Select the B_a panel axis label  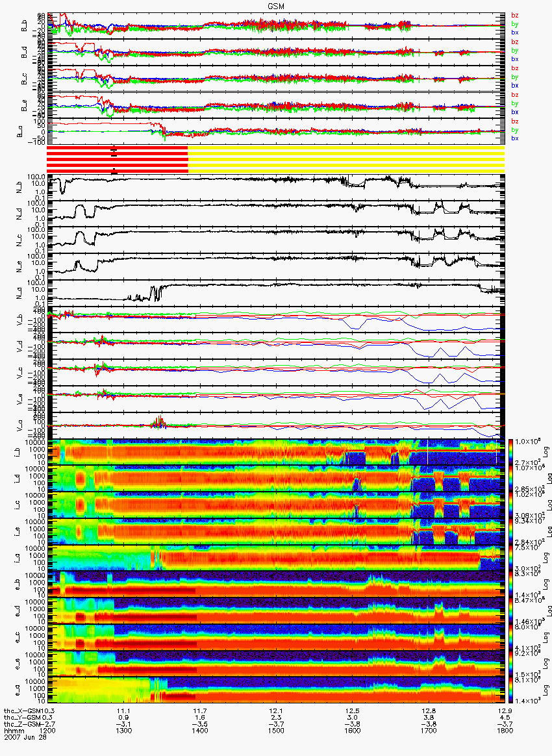pos(19,131)
